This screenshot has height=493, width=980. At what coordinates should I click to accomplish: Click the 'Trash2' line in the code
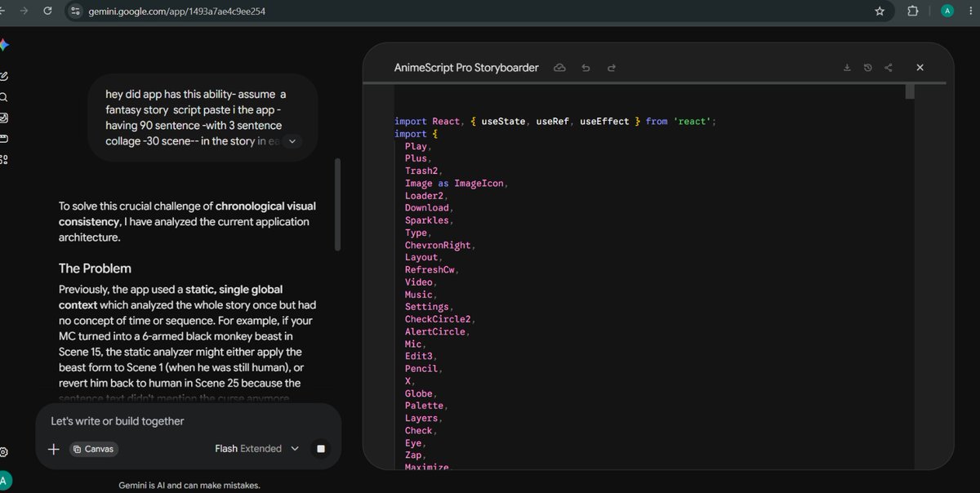point(421,171)
